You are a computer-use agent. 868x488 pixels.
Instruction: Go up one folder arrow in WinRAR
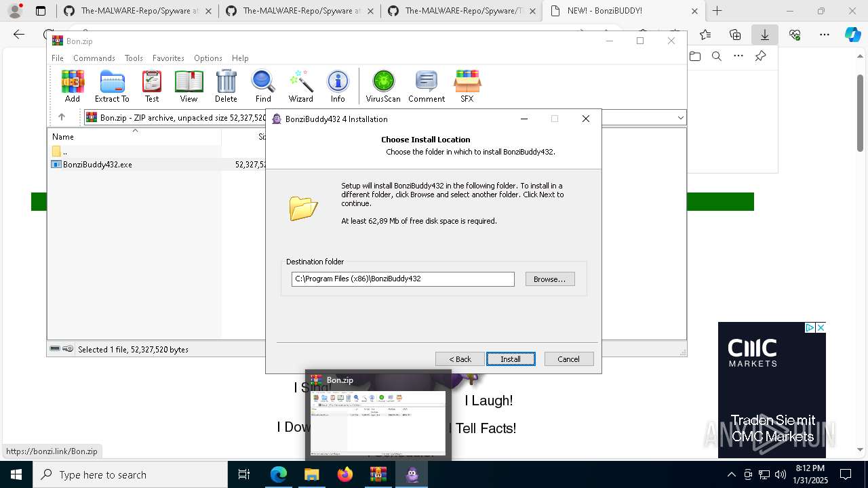coord(61,117)
